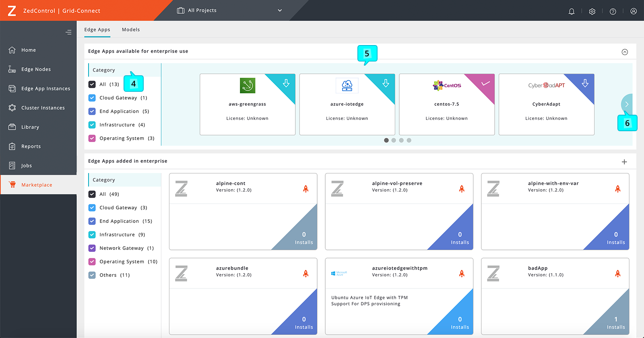
Task: Select the first carousel page dot
Action: 386,140
